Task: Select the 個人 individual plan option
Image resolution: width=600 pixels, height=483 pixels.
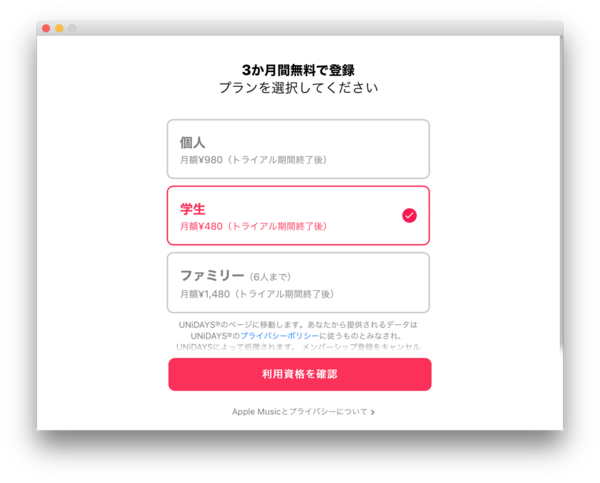Action: [x=298, y=149]
